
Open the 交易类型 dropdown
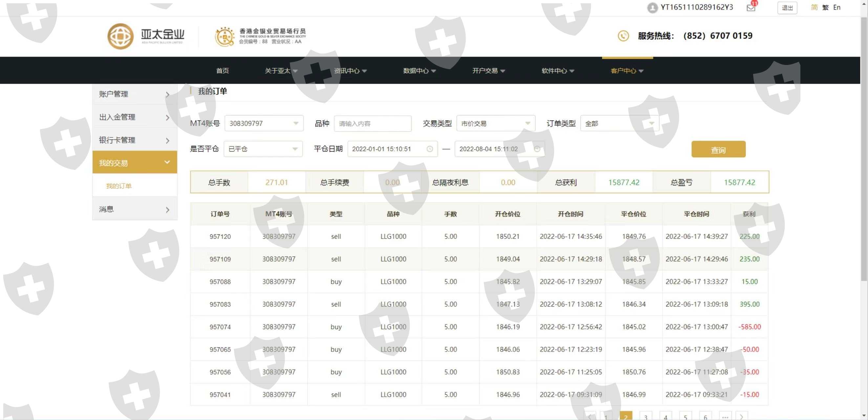tap(495, 123)
